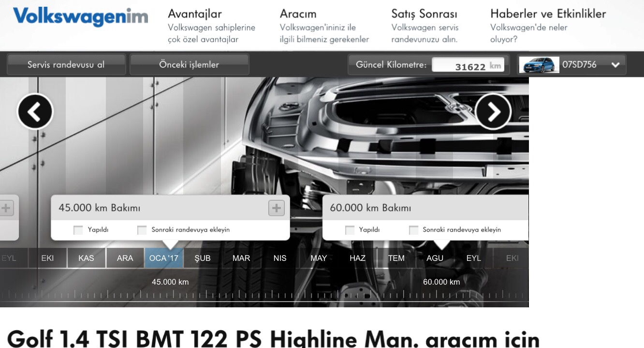
Task: Click the Önceki işlemler button
Action: coord(190,64)
